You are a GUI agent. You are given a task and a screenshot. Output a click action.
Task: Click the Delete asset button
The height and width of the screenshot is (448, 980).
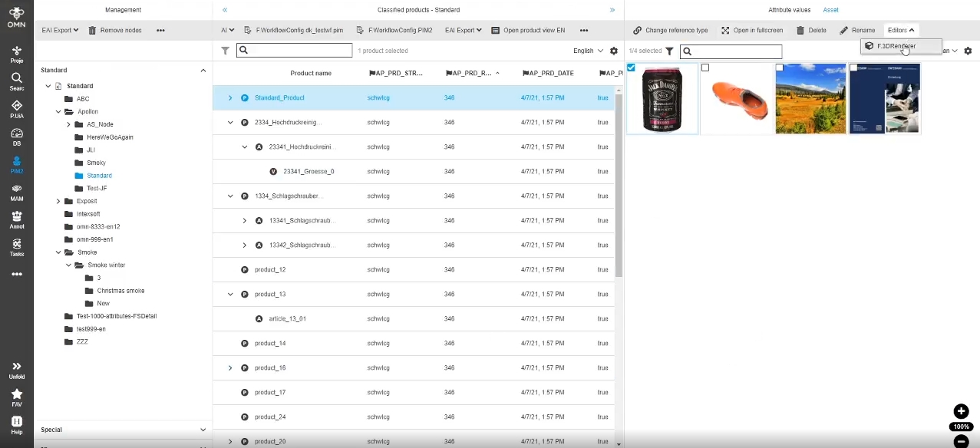click(x=811, y=31)
